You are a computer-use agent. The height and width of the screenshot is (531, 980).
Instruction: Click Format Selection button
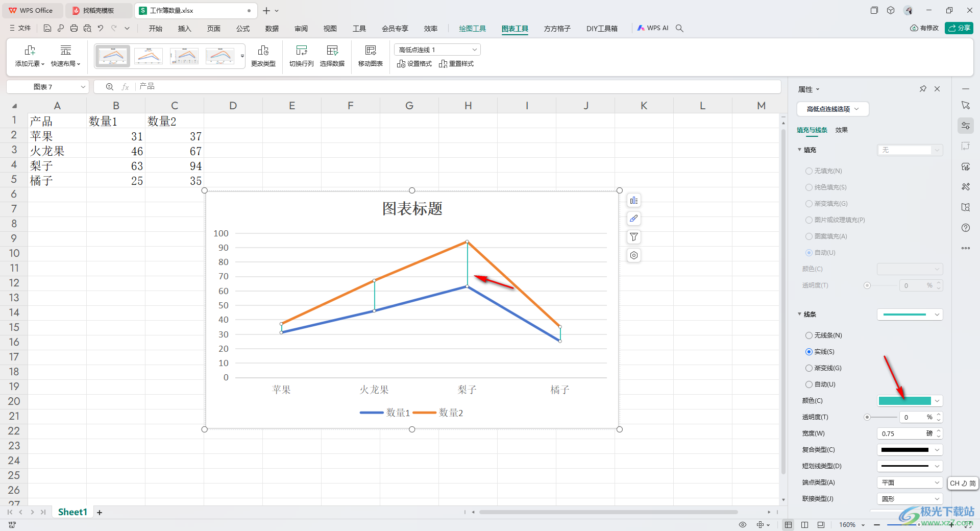tap(414, 64)
